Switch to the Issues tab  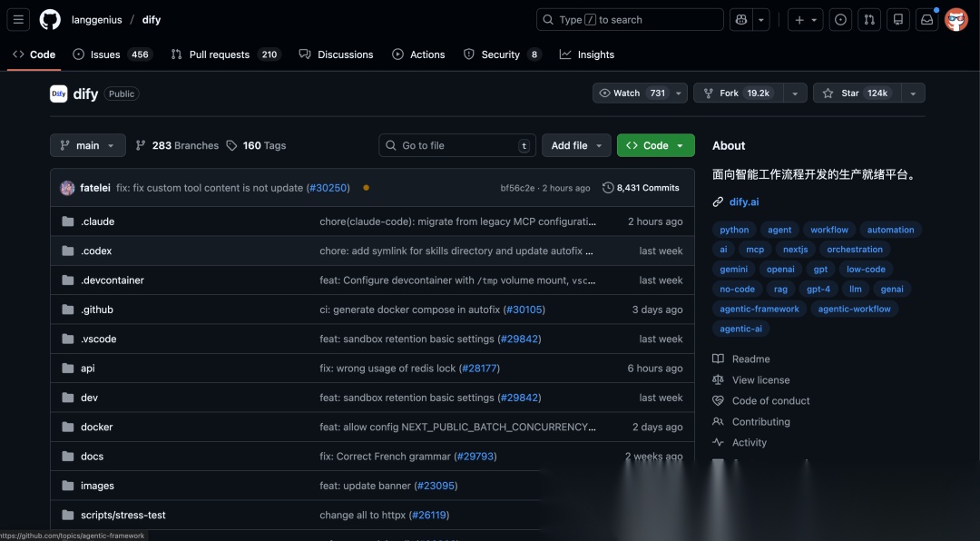113,54
